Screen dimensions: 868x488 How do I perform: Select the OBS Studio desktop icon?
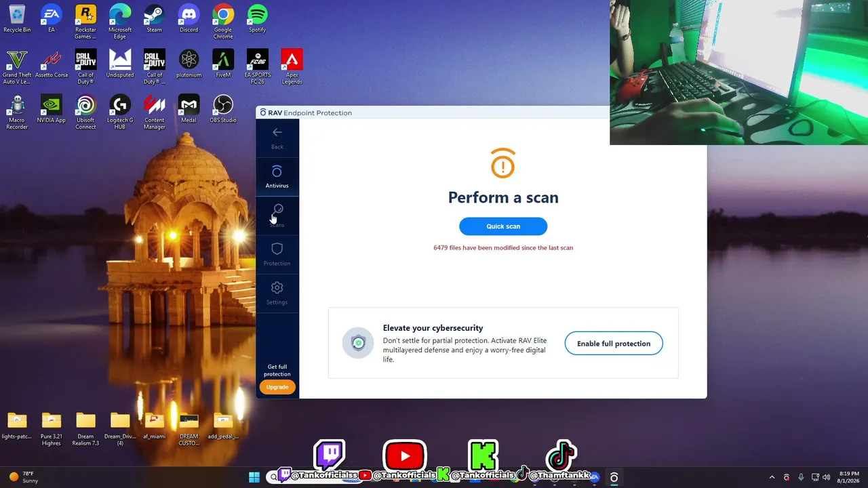(223, 110)
